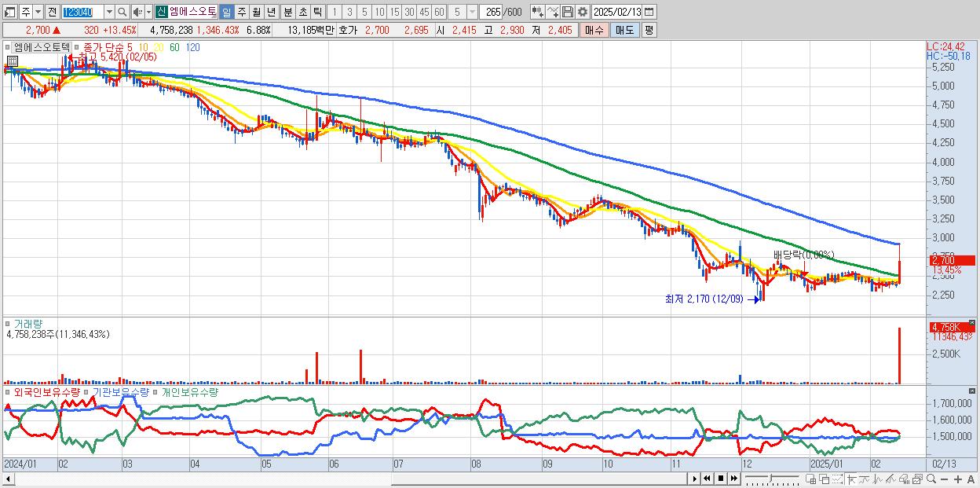Click the 평 button
Viewport: 980px width, 488px height.
[x=649, y=30]
